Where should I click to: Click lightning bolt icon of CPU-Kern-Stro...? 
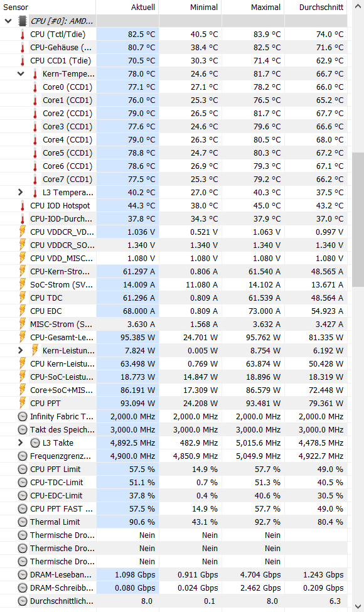point(23,271)
